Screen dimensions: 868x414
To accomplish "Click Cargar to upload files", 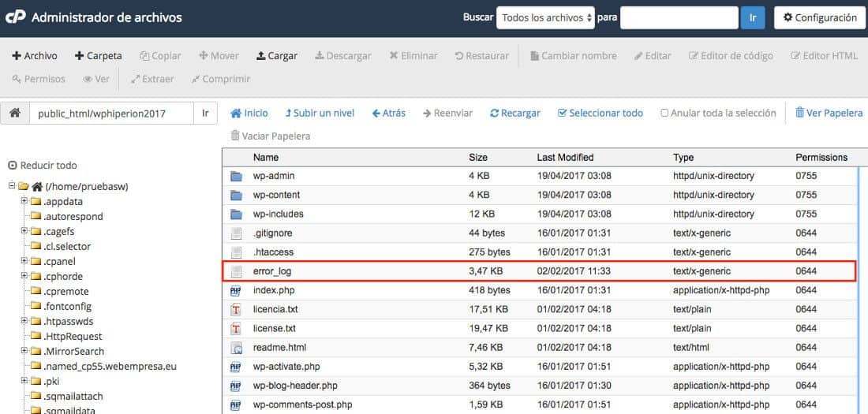I will pos(277,56).
